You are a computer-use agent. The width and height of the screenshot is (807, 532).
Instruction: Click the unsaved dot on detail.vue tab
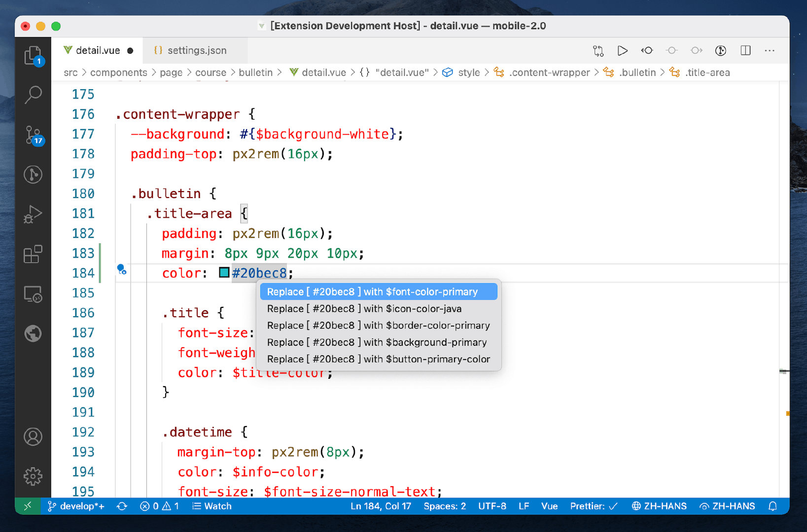pyautogui.click(x=130, y=50)
